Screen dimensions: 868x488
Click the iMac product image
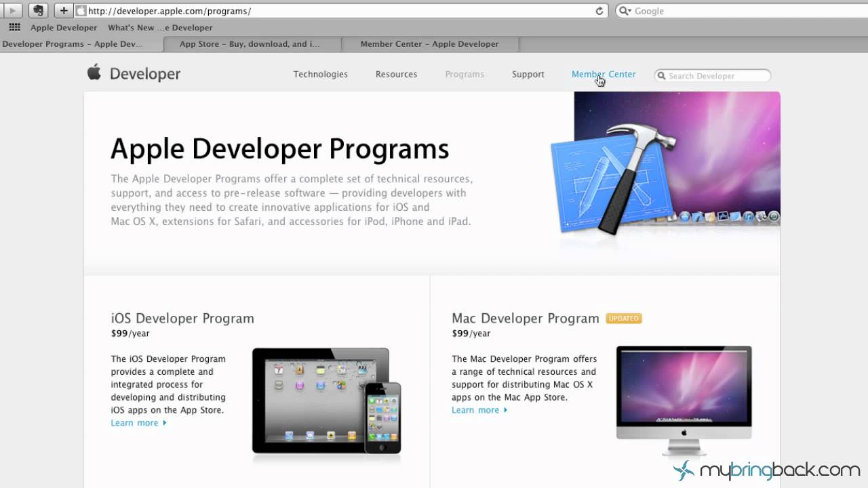[x=684, y=401]
